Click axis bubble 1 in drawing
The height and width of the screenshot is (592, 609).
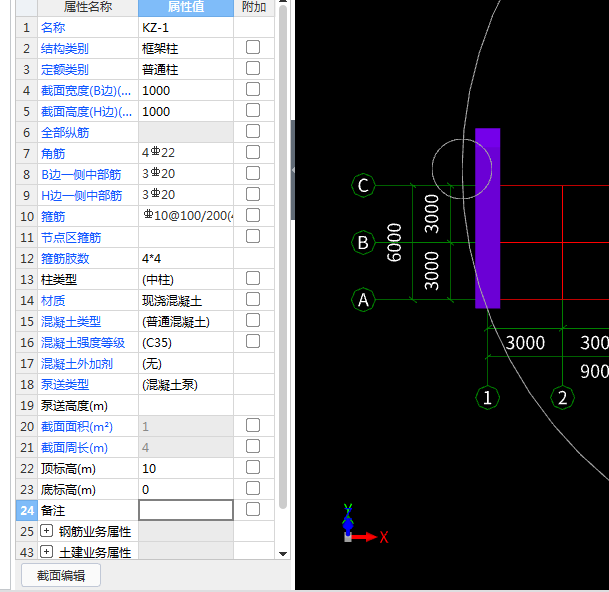point(487,397)
